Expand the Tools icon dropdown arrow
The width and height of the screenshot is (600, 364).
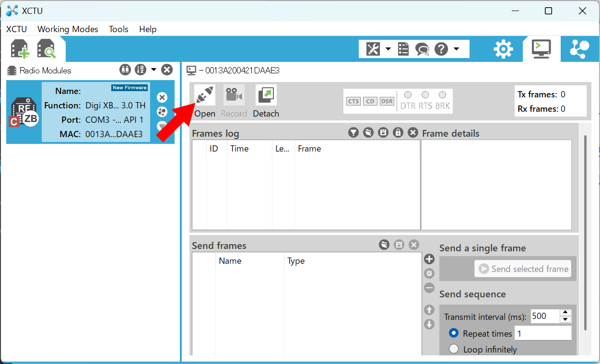click(388, 49)
